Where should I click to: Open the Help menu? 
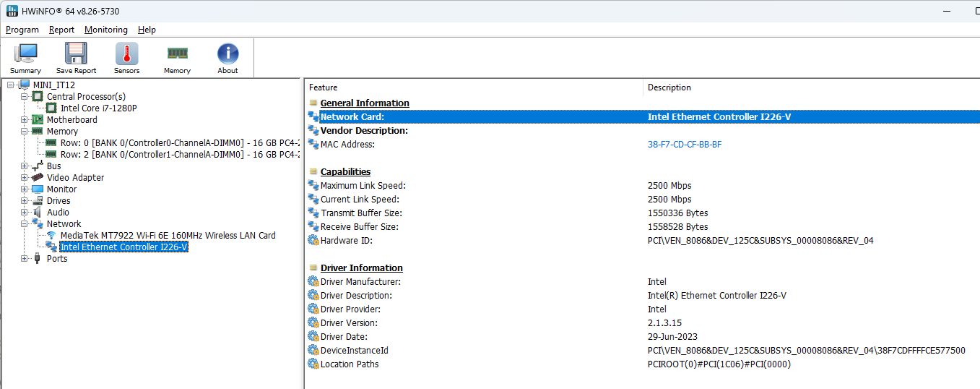[x=147, y=30]
